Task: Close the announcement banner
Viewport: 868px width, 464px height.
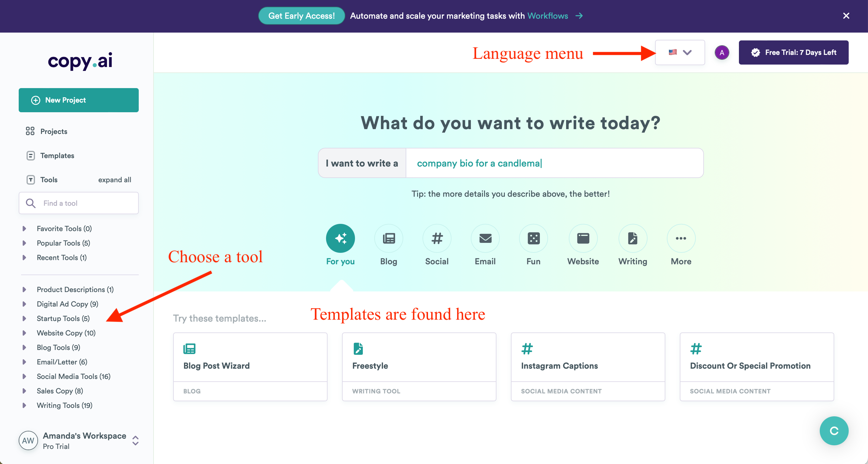Action: pyautogui.click(x=846, y=16)
